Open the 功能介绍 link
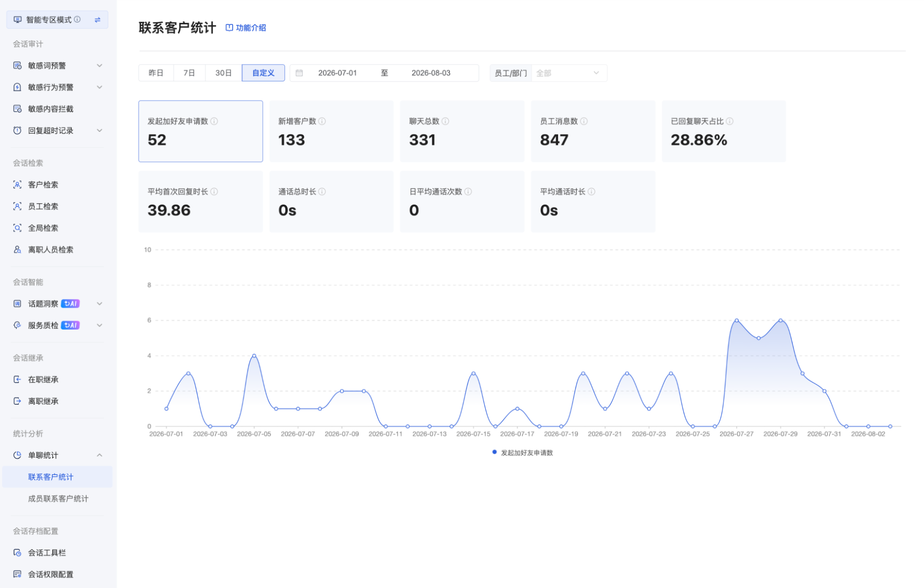Screen dimensions: 924x588 pyautogui.click(x=246, y=28)
